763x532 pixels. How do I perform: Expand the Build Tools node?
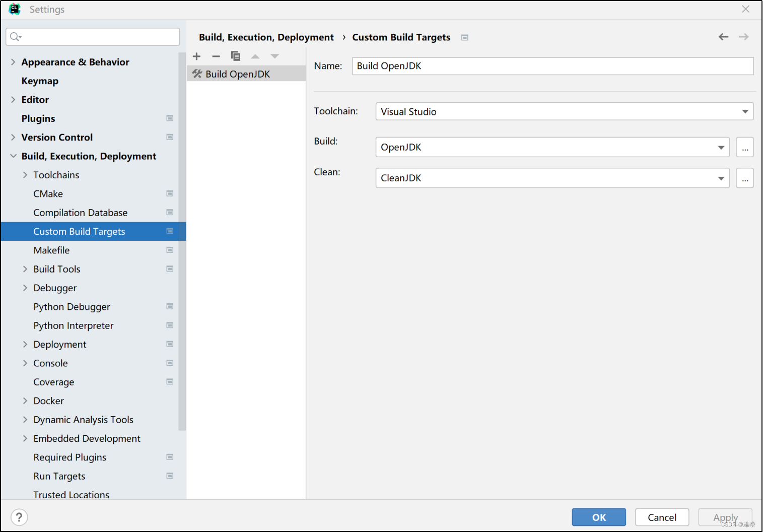[x=25, y=269]
